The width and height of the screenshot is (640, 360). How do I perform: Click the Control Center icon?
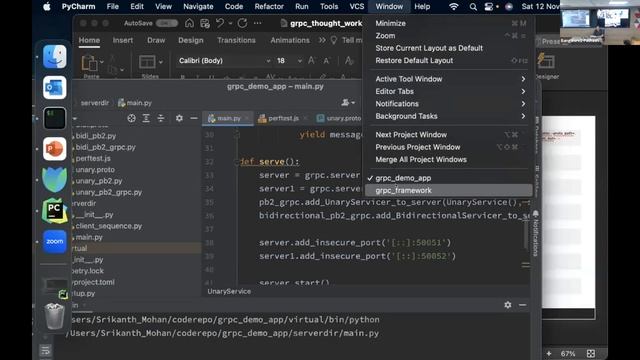[489, 7]
